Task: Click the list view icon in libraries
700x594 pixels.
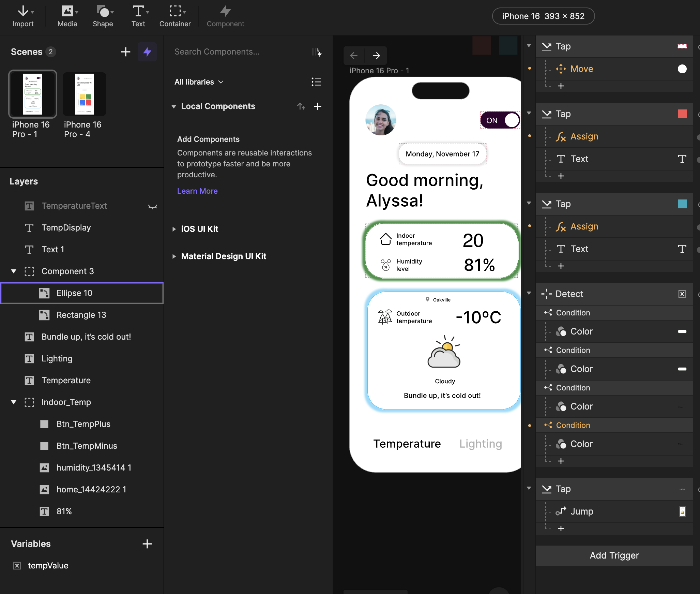Action: pyautogui.click(x=316, y=82)
